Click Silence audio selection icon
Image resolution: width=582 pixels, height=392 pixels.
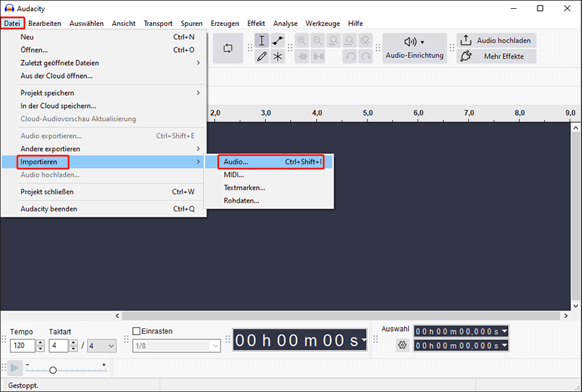[318, 56]
